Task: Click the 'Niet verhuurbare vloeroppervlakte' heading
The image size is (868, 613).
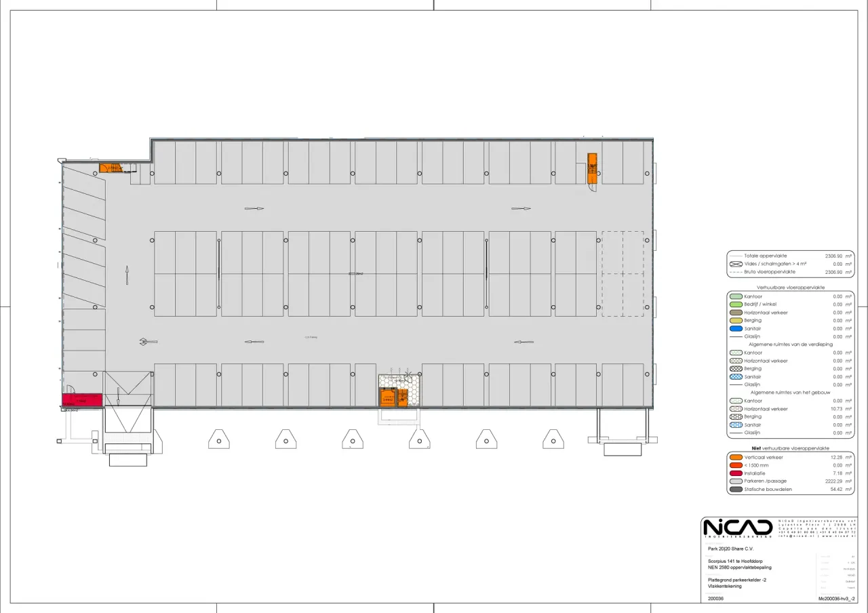Action: (791, 448)
